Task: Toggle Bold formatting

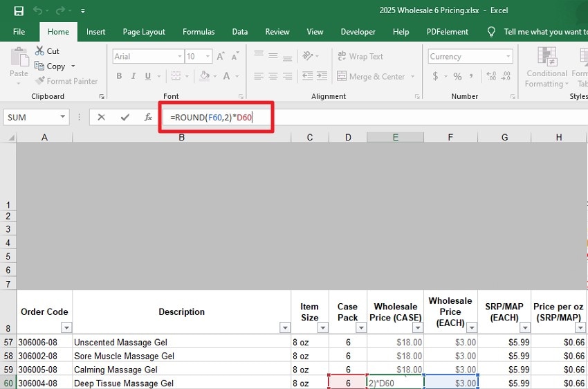Action: (x=119, y=76)
